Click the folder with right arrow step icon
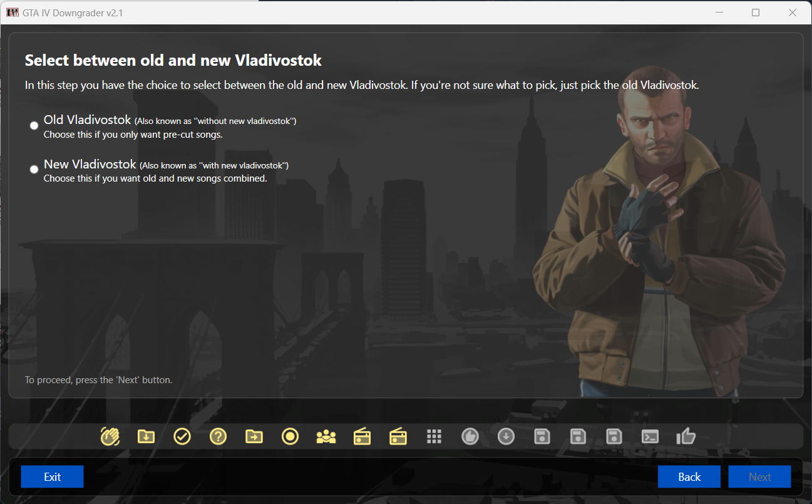812x504 pixels. coord(254,436)
